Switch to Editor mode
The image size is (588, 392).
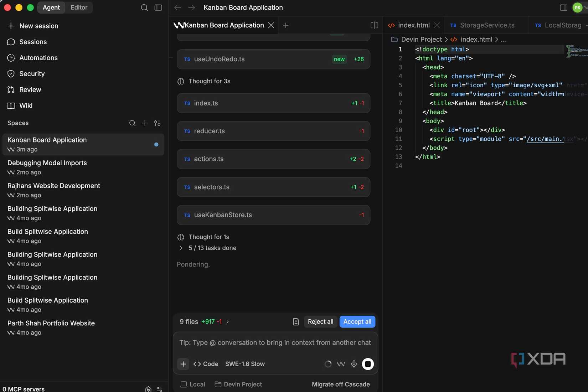pyautogui.click(x=79, y=7)
